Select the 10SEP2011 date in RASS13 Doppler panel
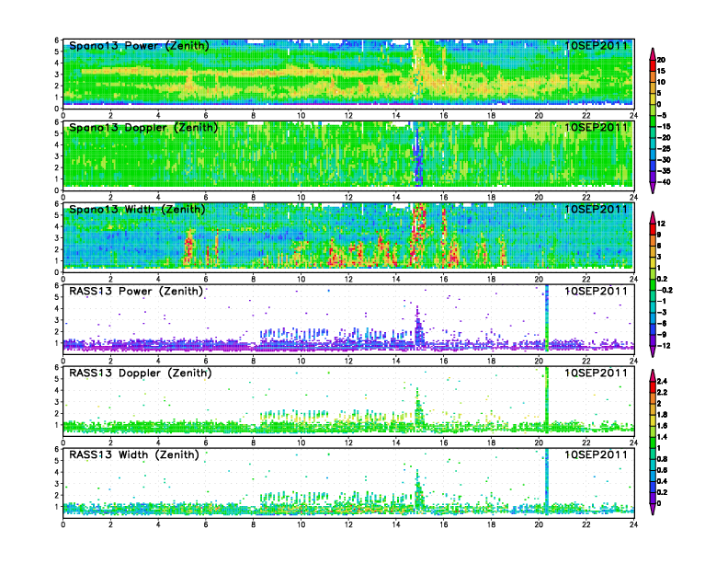728x563 pixels. (596, 373)
